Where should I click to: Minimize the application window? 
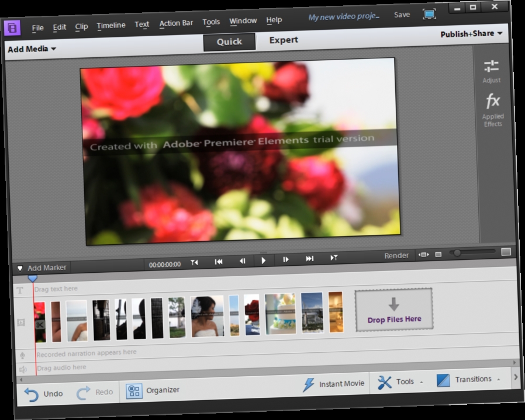[457, 8]
